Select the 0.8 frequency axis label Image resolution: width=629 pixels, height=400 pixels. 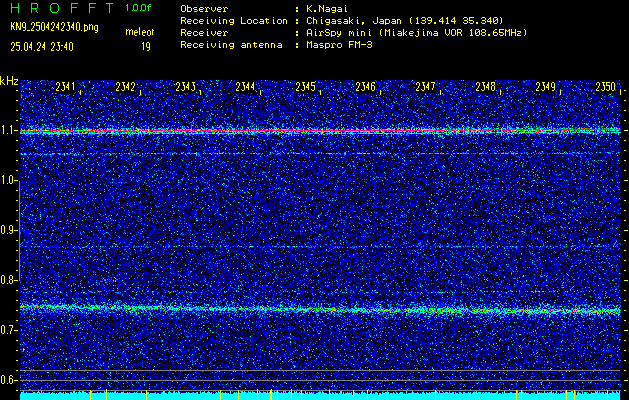(x=7, y=280)
